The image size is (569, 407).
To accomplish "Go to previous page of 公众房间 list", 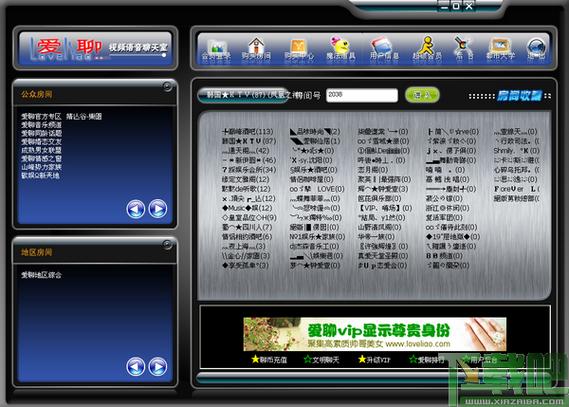I will pos(136,209).
